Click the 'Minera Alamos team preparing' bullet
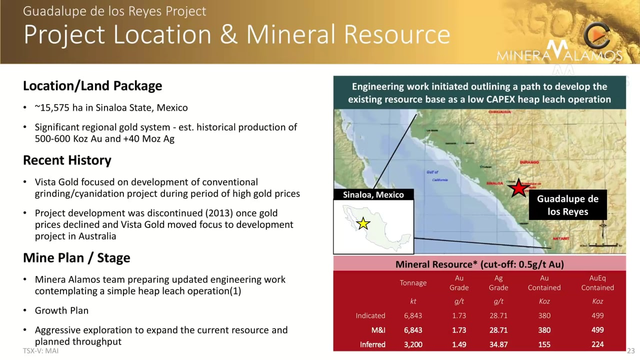 (x=160, y=285)
